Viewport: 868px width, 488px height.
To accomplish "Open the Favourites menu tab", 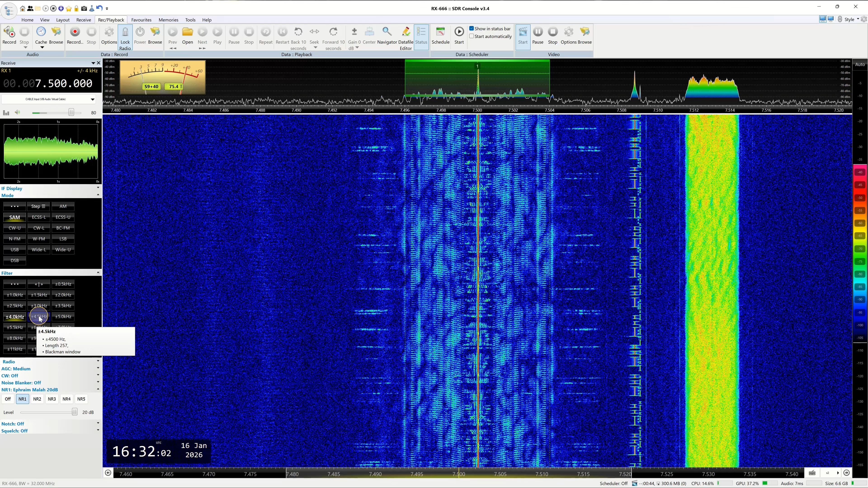I will pyautogui.click(x=141, y=20).
